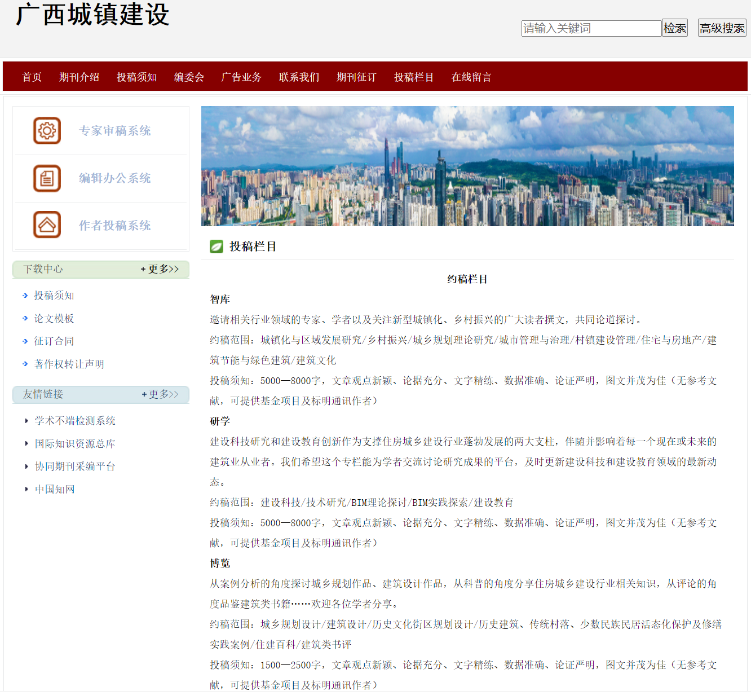Image resolution: width=751 pixels, height=700 pixels.
Task: Click the 下载中心 section header
Action: coord(43,270)
